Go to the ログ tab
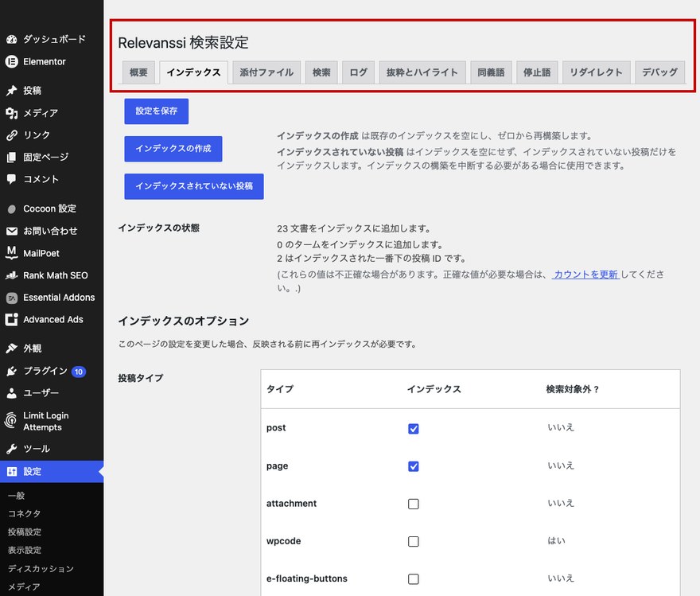This screenshot has height=596, width=700. 359,72
